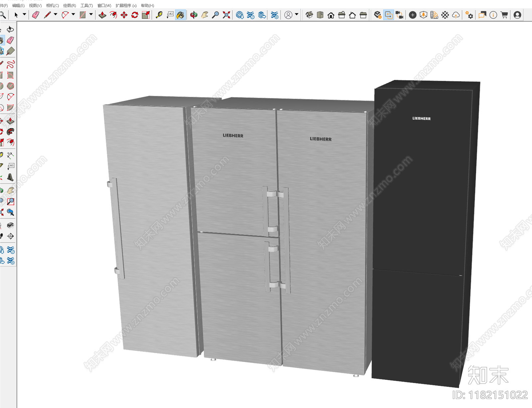The width and height of the screenshot is (532, 408).
Task: Select the Rotated Rectangle tool
Action: click(x=10, y=75)
